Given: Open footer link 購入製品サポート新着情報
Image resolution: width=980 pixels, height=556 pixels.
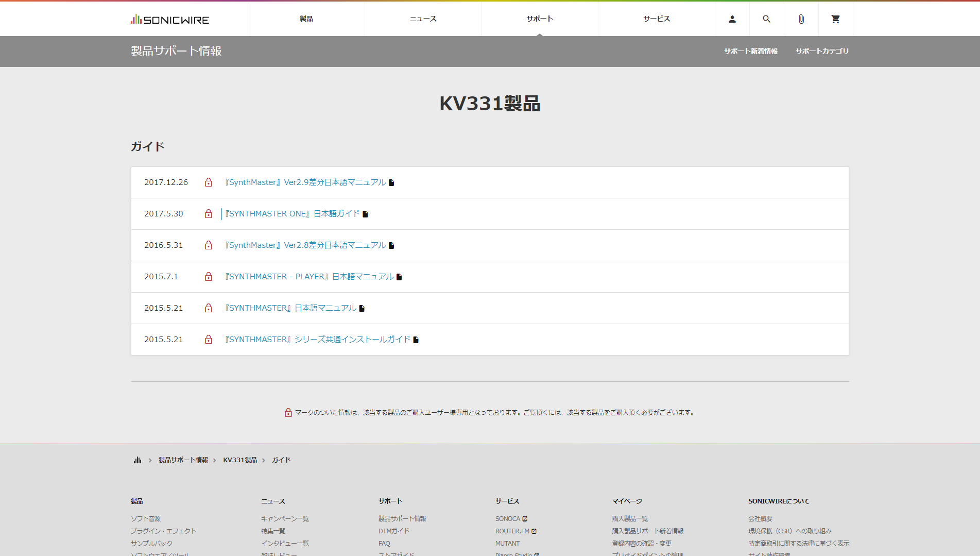Looking at the screenshot, I should click(648, 531).
